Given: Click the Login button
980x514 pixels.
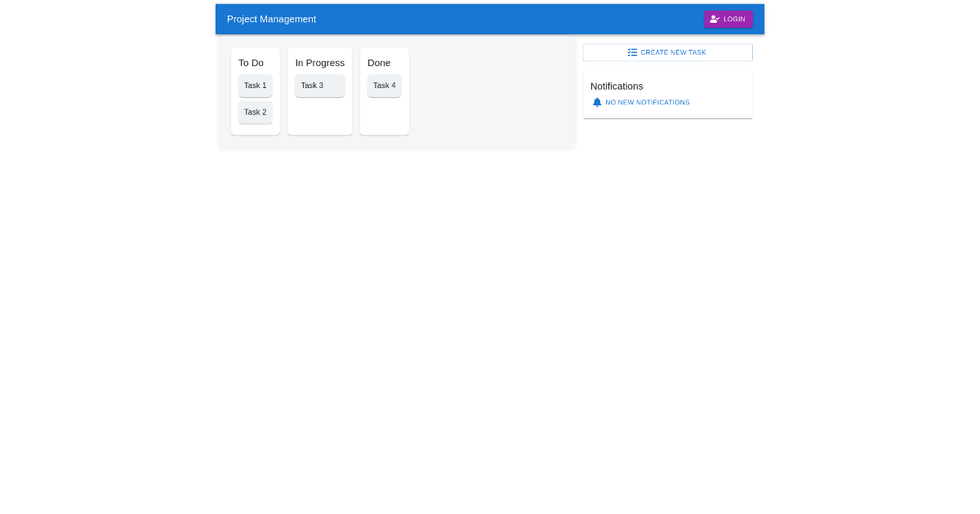Looking at the screenshot, I should 728,19.
